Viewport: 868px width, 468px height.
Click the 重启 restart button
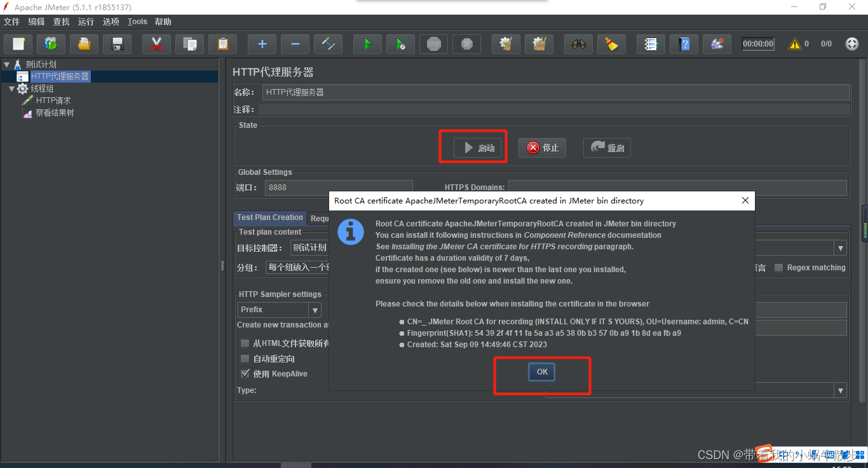607,148
